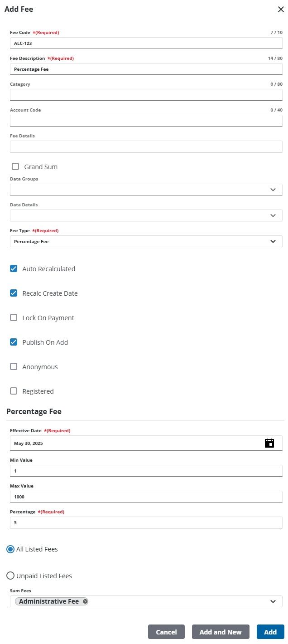Uncheck Auto Recalculated option
The height and width of the screenshot is (644, 288).
pyautogui.click(x=14, y=268)
